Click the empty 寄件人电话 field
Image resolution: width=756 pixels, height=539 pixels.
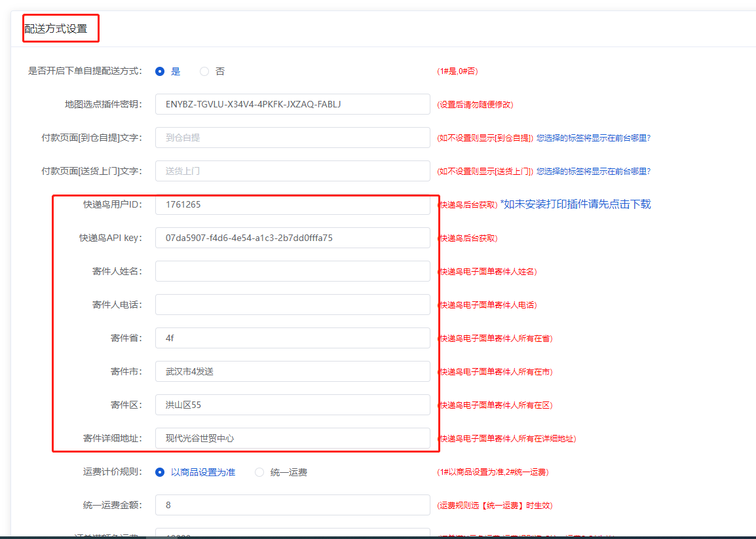[x=292, y=305]
